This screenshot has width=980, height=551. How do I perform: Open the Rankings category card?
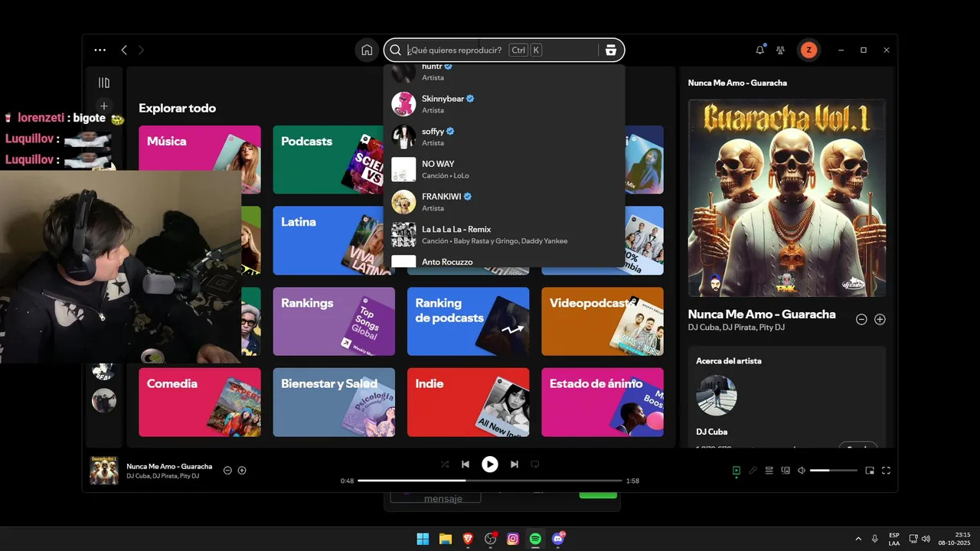click(x=334, y=321)
